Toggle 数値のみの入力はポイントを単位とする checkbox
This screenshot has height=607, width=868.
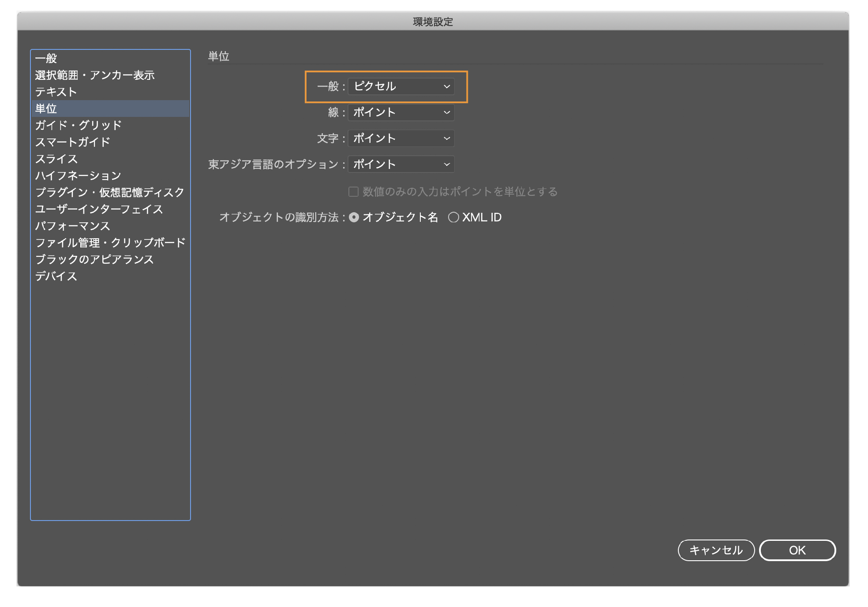coord(353,191)
